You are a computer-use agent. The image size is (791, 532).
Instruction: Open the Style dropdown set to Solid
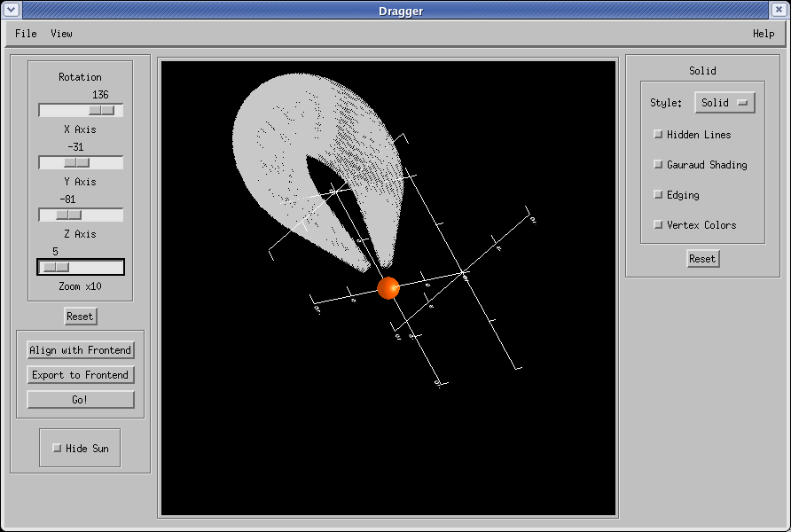[724, 103]
